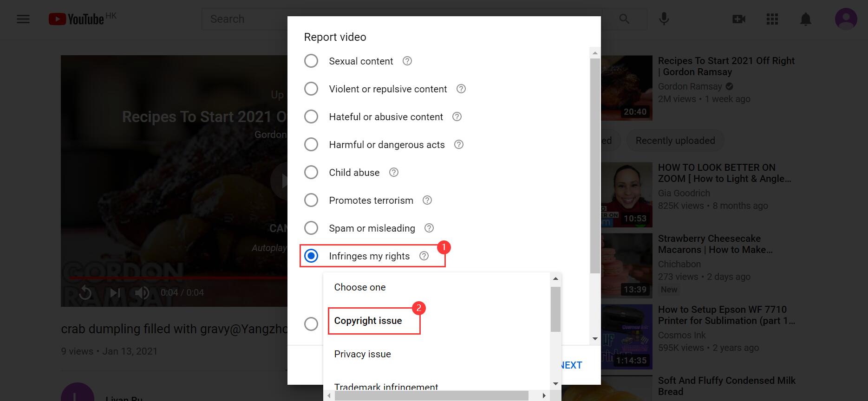Visit the Gordon Ramsay channel name
The height and width of the screenshot is (401, 868).
(x=690, y=86)
